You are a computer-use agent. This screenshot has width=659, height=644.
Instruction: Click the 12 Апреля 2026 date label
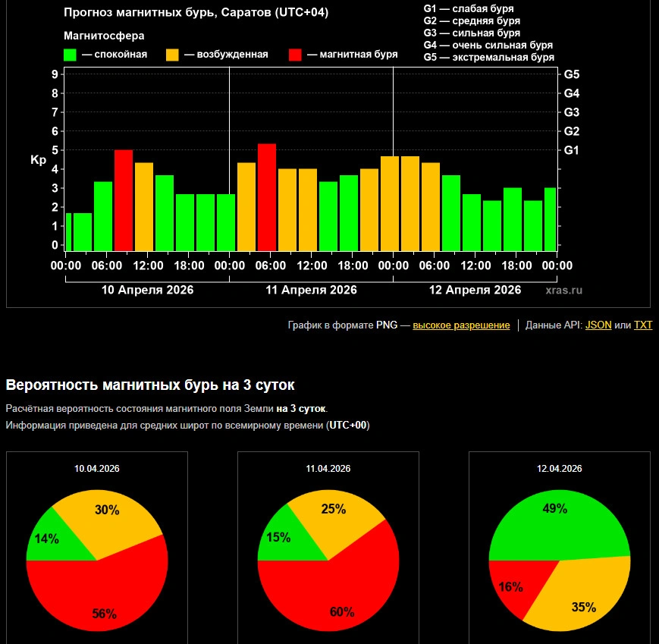(x=475, y=290)
